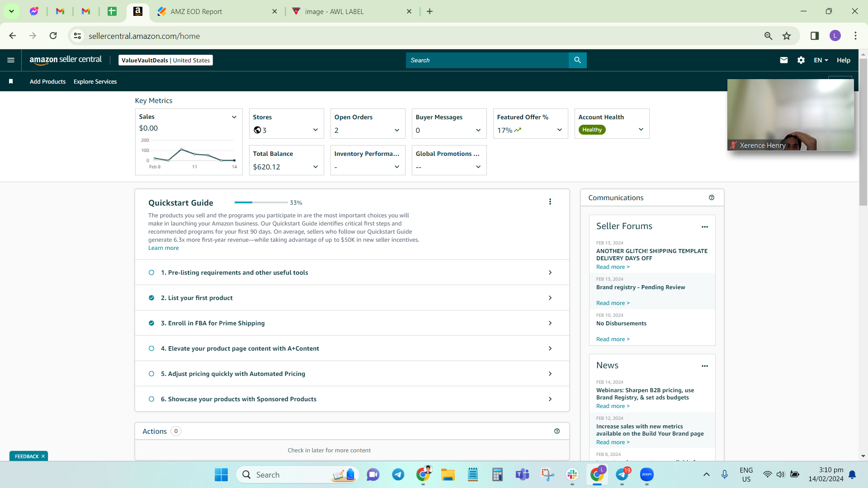
Task: Open Chrome zoom magnifier icon
Action: [768, 36]
